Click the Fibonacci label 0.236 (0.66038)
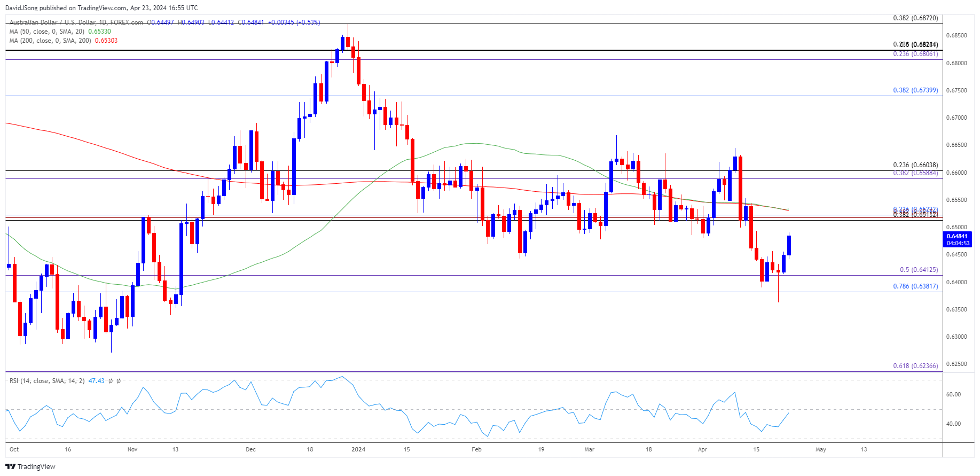Image resolution: width=980 pixels, height=476 pixels. [x=915, y=165]
